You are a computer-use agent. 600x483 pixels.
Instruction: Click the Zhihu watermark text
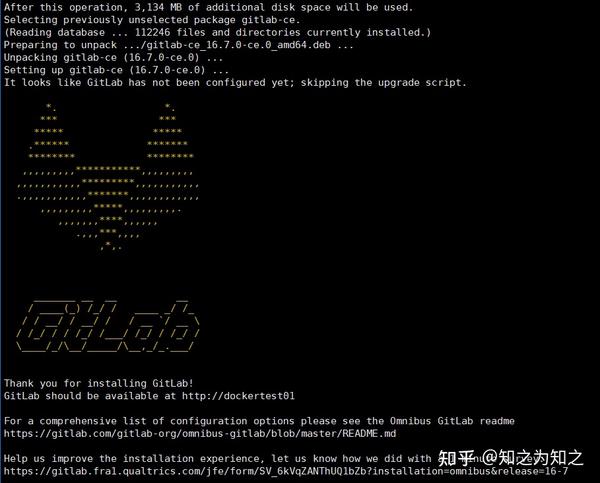click(x=510, y=458)
